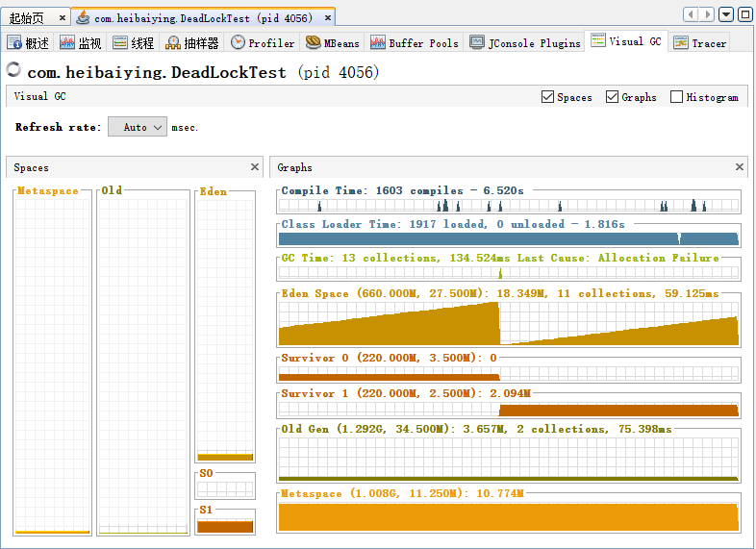Image resolution: width=756 pixels, height=549 pixels.
Task: Toggle the Spaces checkbox
Action: 547,97
